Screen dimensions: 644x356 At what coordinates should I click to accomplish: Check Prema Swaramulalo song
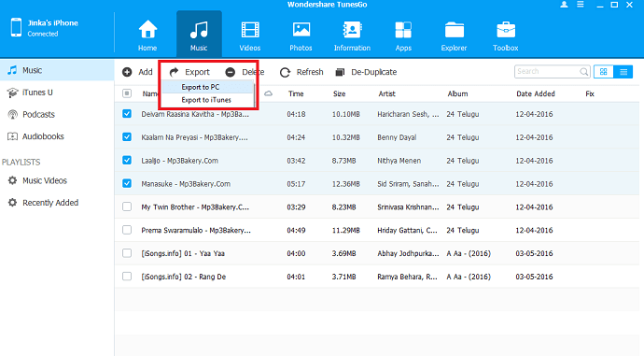127,230
